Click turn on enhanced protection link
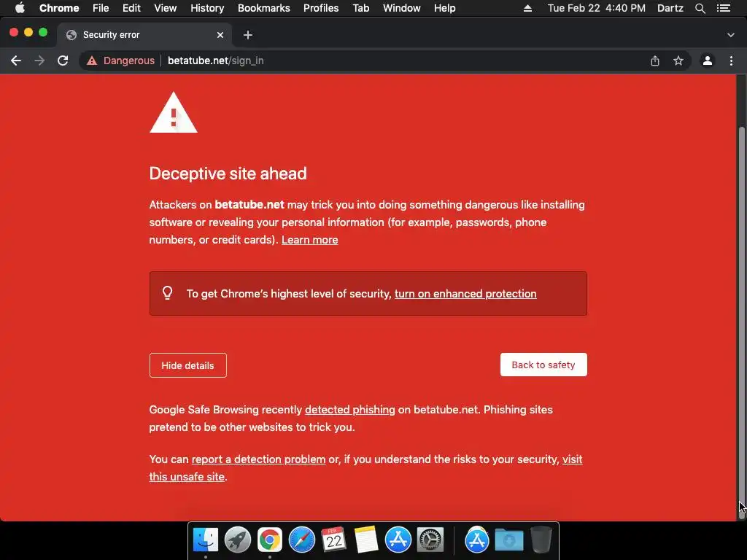 [465, 294]
